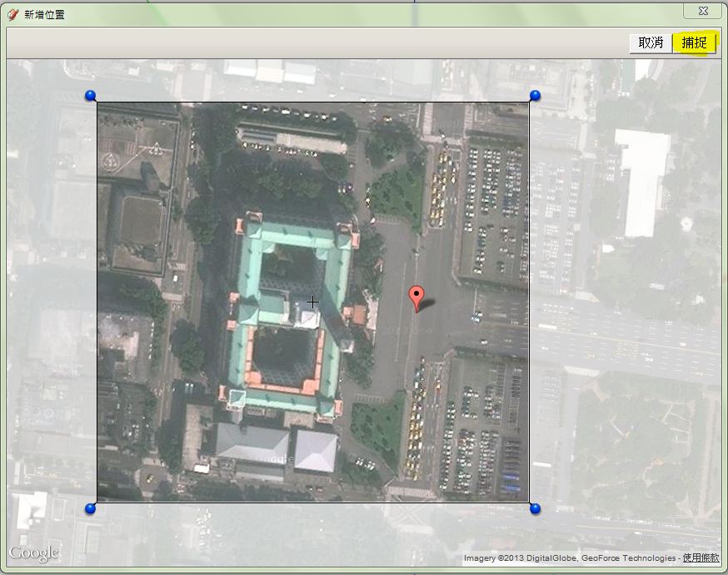728x575 pixels.
Task: Click the bottom-right blue corner handle
Action: 535,508
